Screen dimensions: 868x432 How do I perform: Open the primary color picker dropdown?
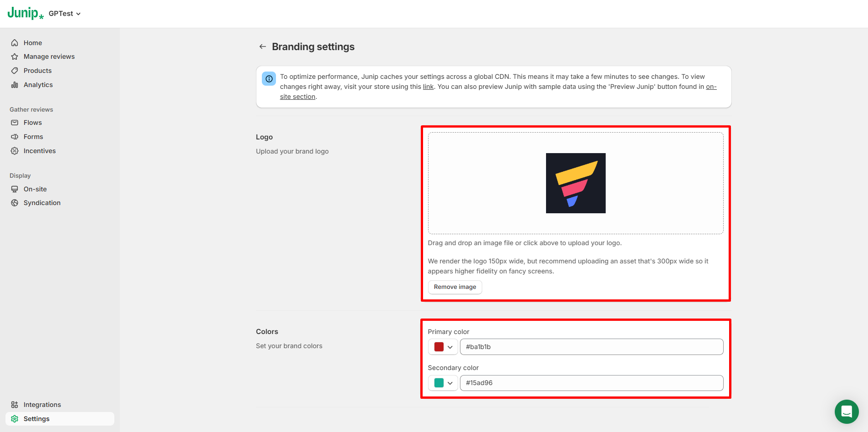450,347
